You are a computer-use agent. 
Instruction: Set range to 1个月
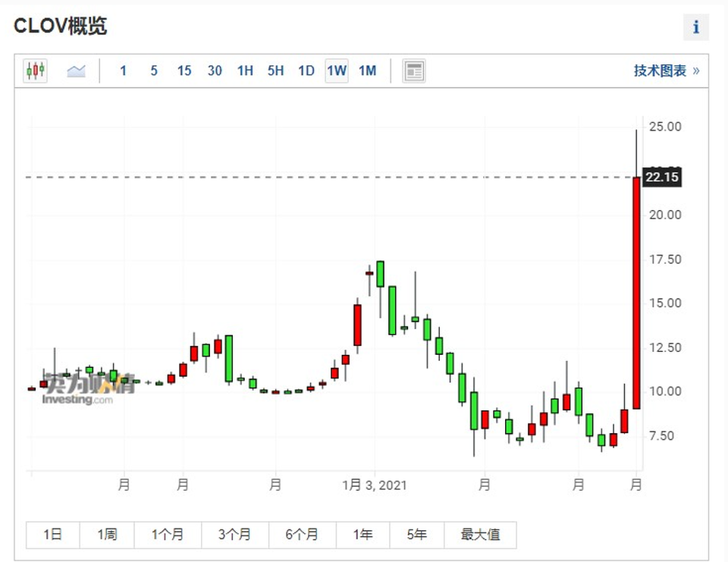click(x=168, y=535)
